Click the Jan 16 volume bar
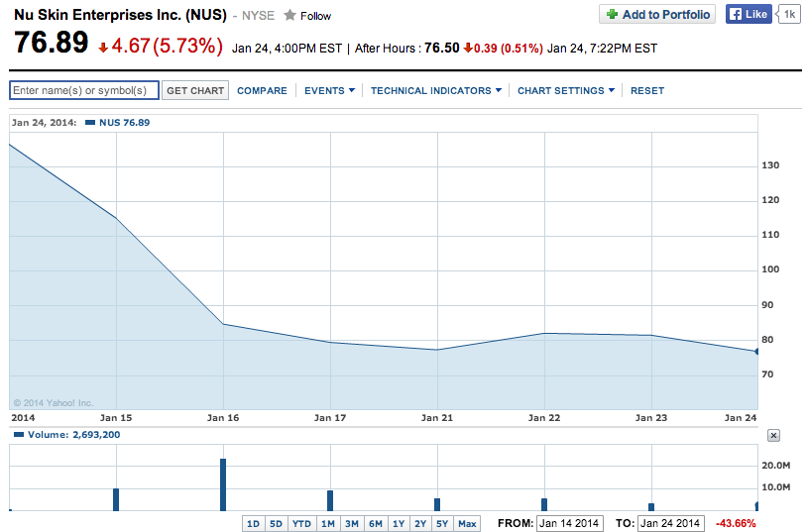 223,484
